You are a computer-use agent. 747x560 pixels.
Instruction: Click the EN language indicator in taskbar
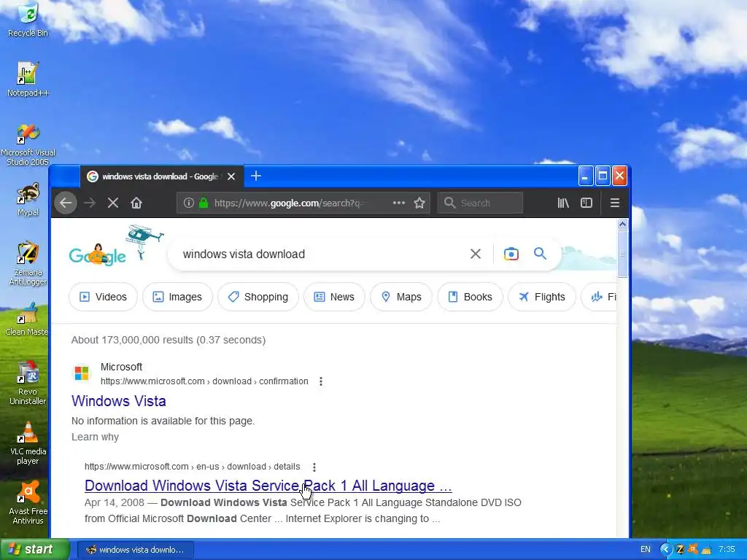(x=646, y=550)
